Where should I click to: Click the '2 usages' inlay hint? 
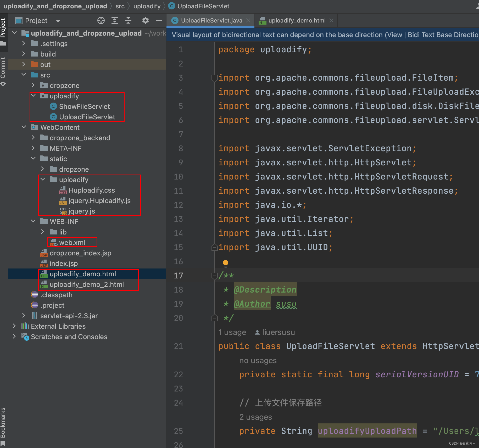coord(255,417)
